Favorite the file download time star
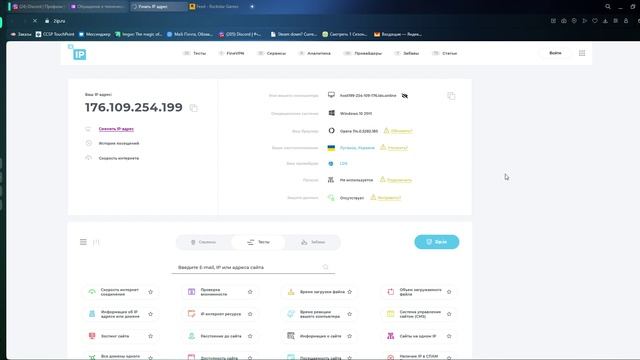640x360 pixels. [x=350, y=292]
